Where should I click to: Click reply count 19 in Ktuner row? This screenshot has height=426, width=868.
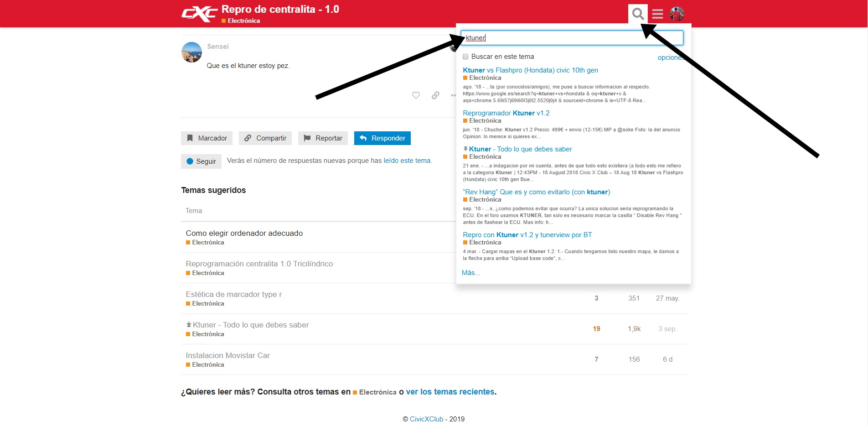tap(596, 329)
